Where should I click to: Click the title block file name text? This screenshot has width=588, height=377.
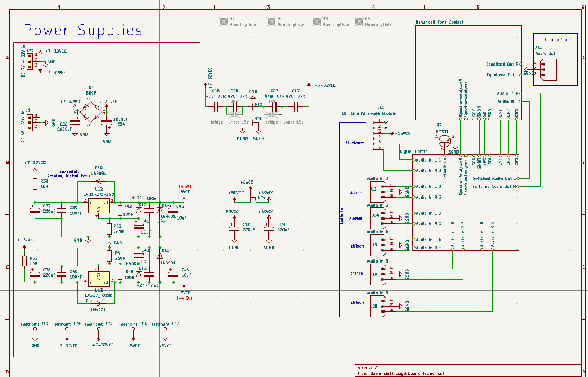pyautogui.click(x=402, y=374)
